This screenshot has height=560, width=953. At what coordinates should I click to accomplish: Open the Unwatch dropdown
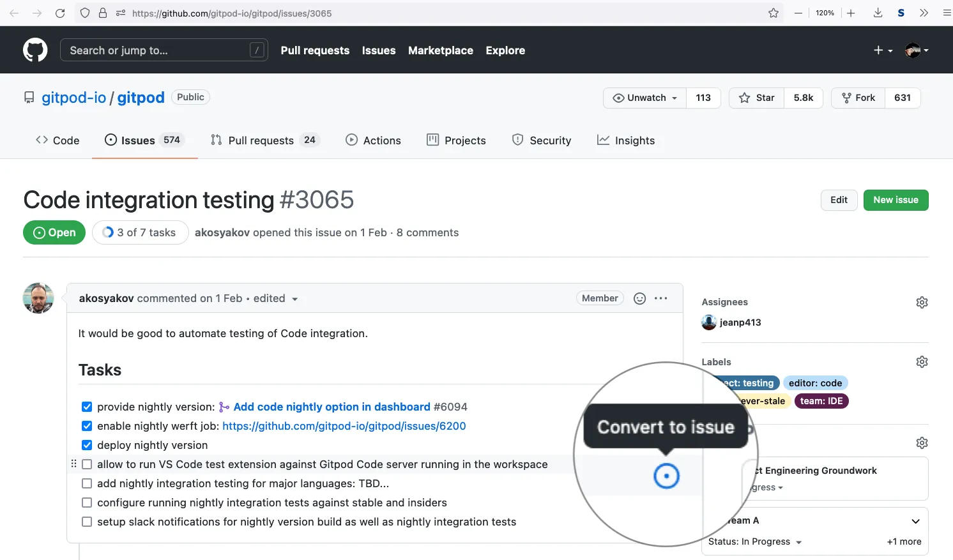(644, 98)
